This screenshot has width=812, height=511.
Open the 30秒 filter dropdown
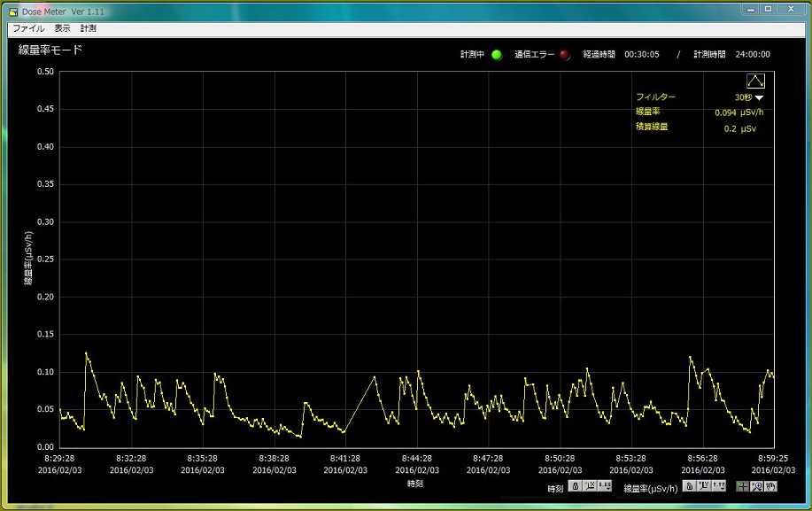tap(759, 97)
